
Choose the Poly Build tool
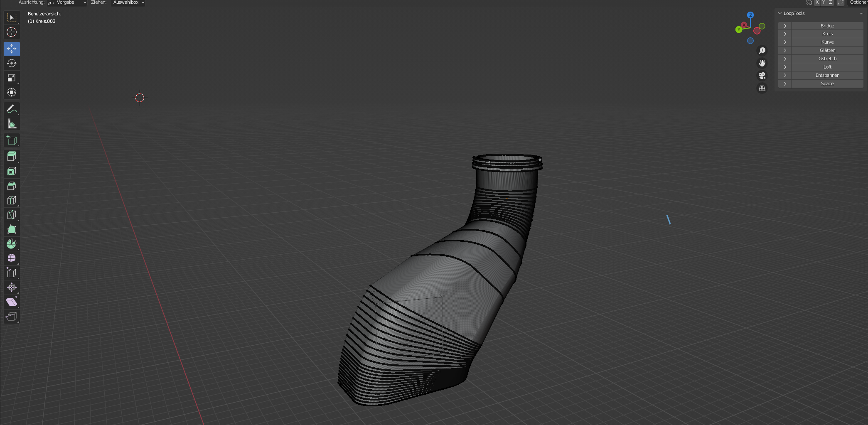12,229
